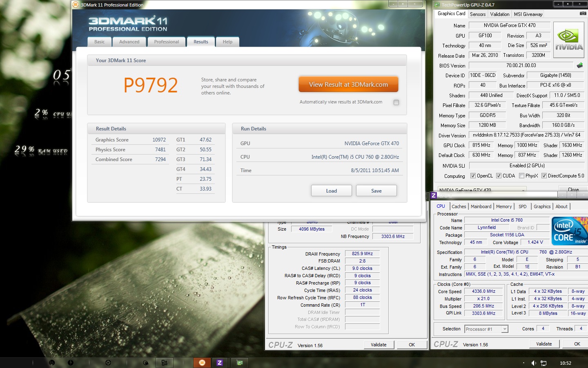This screenshot has height=368, width=588.
Task: Click the P9792 score text
Action: pos(151,85)
